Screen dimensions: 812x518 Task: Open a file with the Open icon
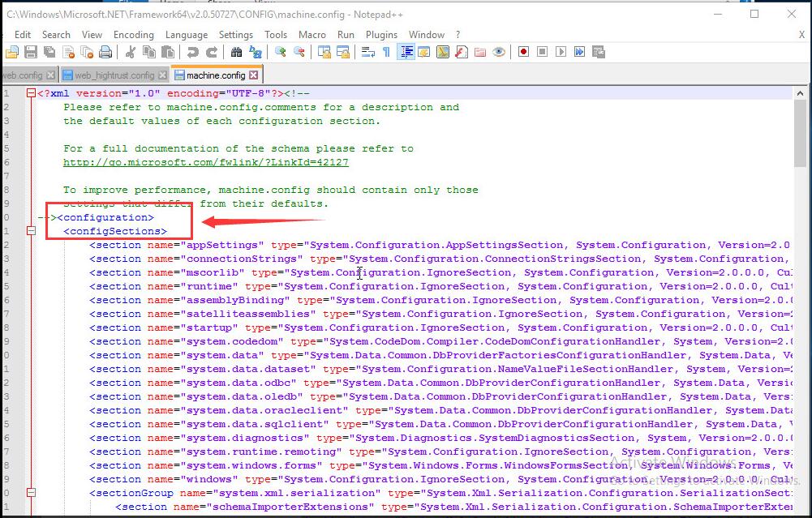pyautogui.click(x=12, y=51)
